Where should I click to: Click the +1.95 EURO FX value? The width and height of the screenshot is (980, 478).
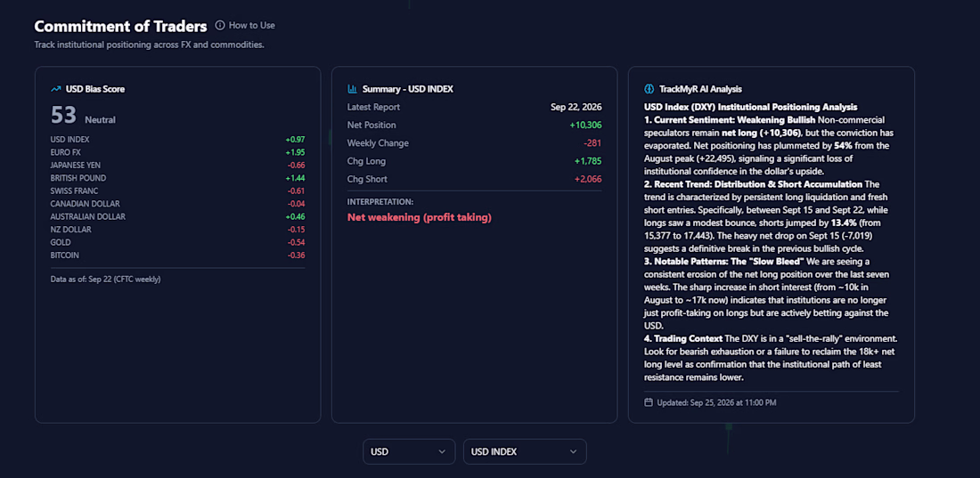coord(295,152)
